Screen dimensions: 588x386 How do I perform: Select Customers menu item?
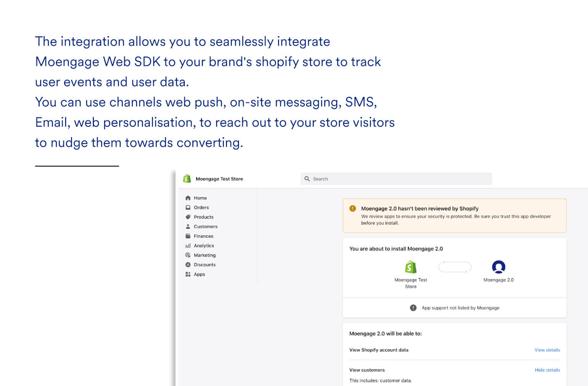tap(205, 227)
